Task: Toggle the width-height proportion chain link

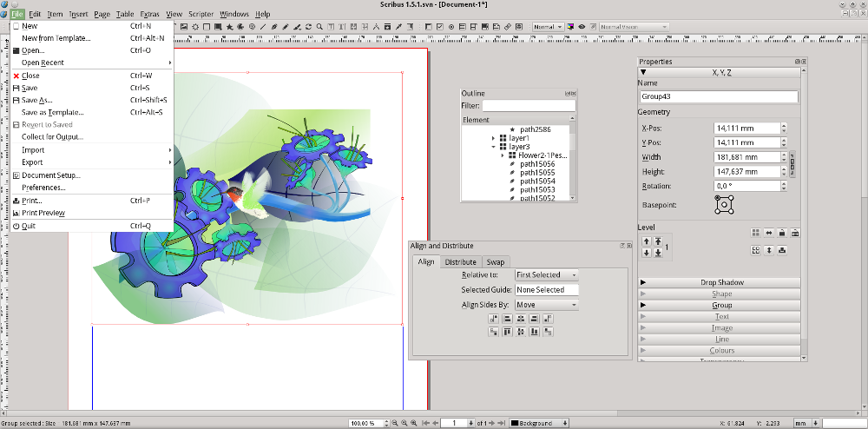Action: [x=792, y=164]
